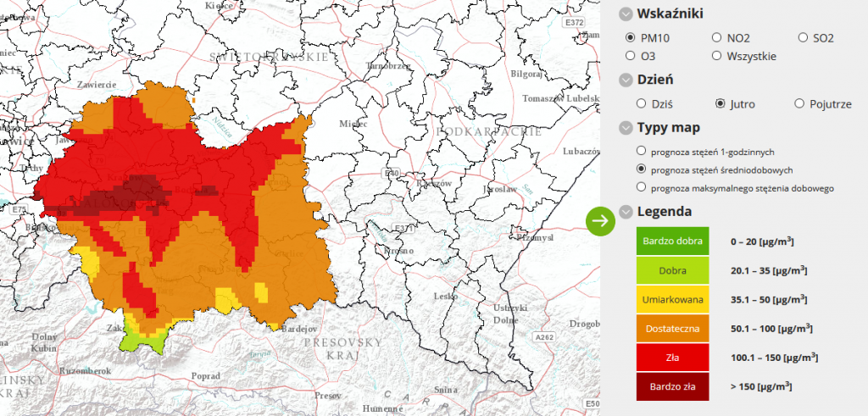Click the Mielec city label on map

pos(353,124)
